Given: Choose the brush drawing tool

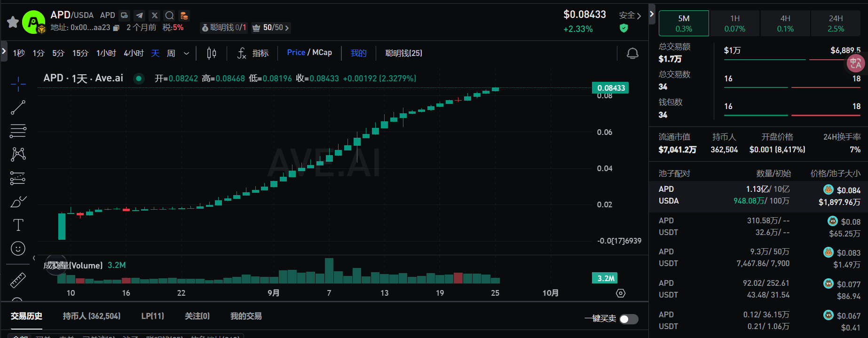Looking at the screenshot, I should 18,202.
